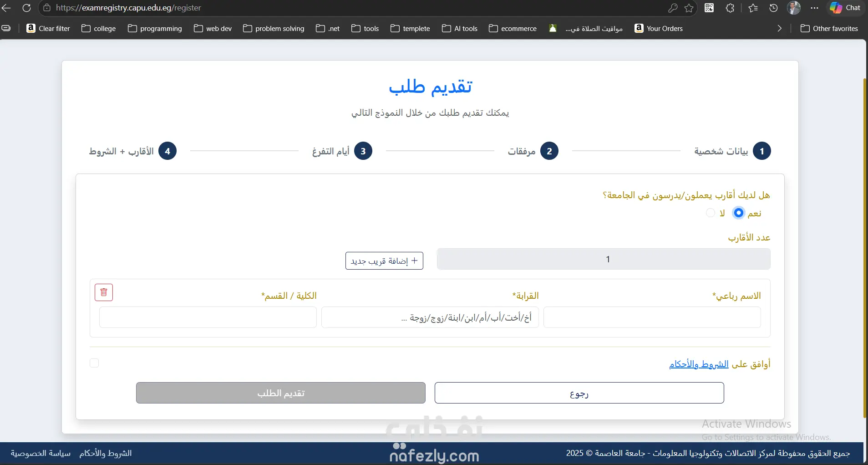
Task: Click the الكلية / القسم input field
Action: (208, 317)
